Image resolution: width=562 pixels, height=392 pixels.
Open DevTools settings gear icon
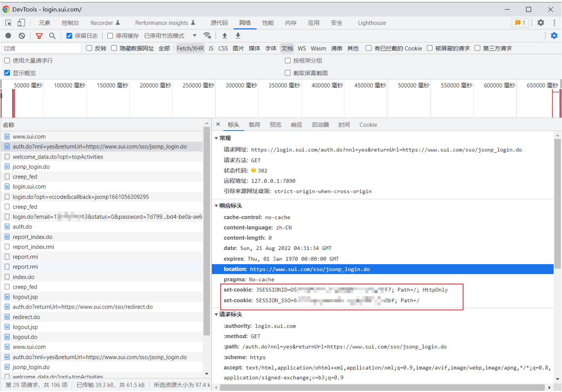coord(541,23)
